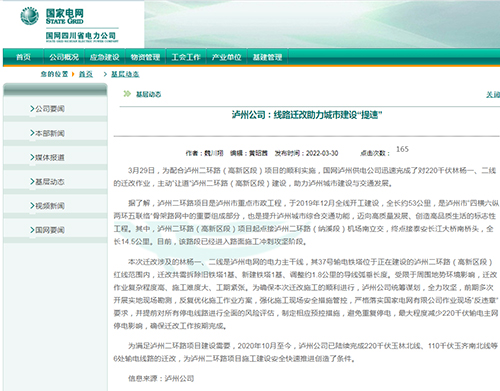Click the double-arrow icon beside 基层动态 heading

click(127, 94)
